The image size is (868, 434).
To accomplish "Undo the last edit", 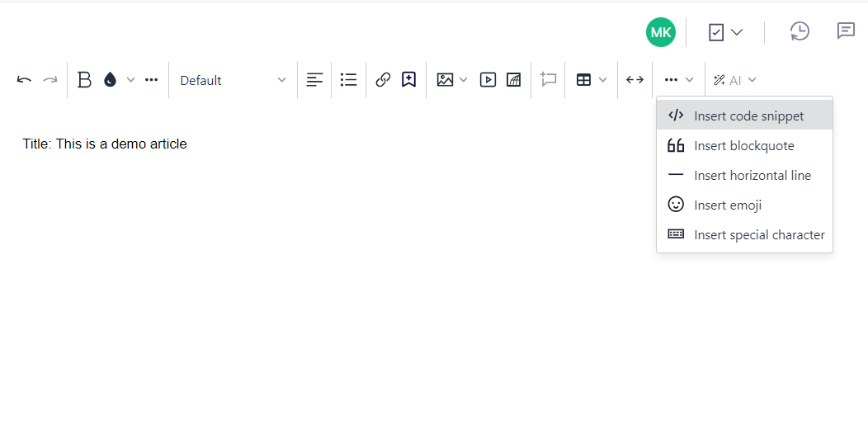I will coord(24,80).
